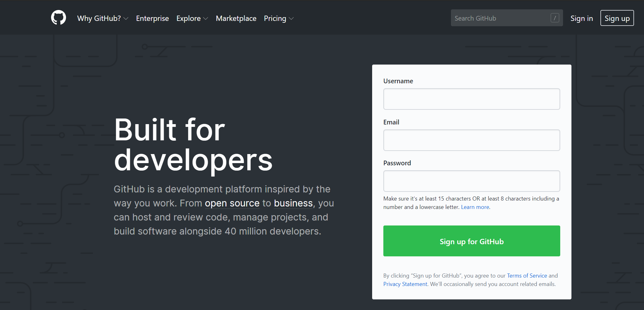This screenshot has height=310, width=644.
Task: Click the GitHub Octocat logo
Action: (59, 17)
